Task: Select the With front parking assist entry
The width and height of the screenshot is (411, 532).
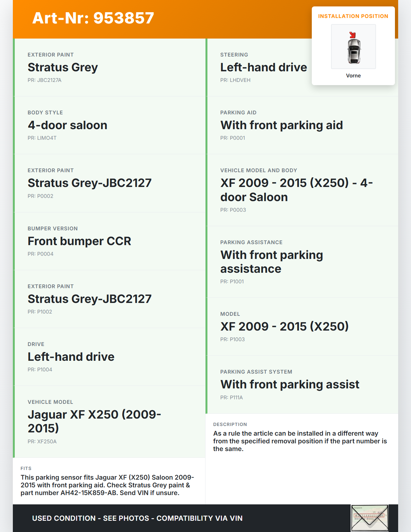Action: [x=290, y=385]
